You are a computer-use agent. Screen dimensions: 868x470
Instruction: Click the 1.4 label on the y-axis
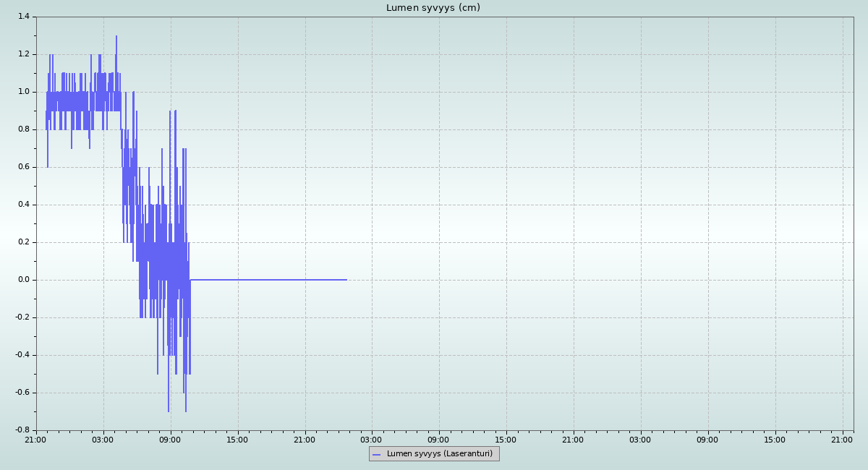[x=24, y=17]
